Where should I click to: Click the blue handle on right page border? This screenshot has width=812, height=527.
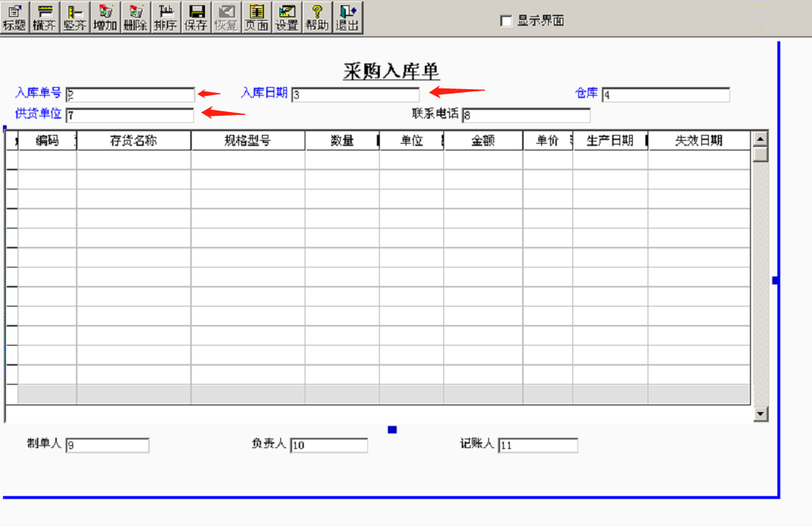coord(775,280)
